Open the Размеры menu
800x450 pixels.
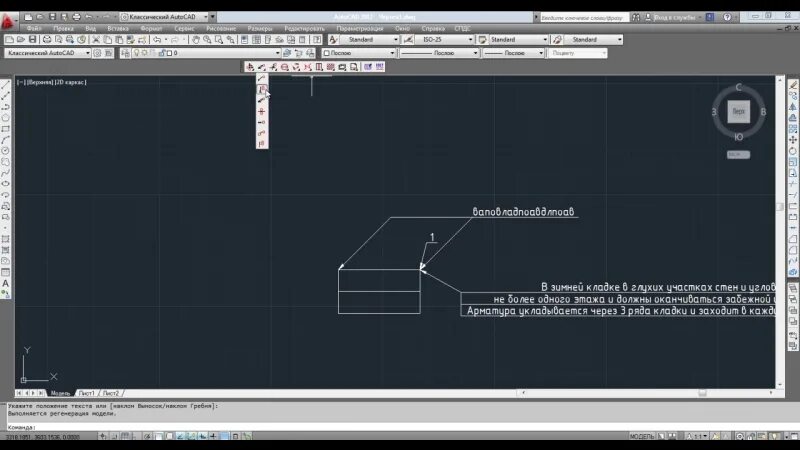coord(260,29)
